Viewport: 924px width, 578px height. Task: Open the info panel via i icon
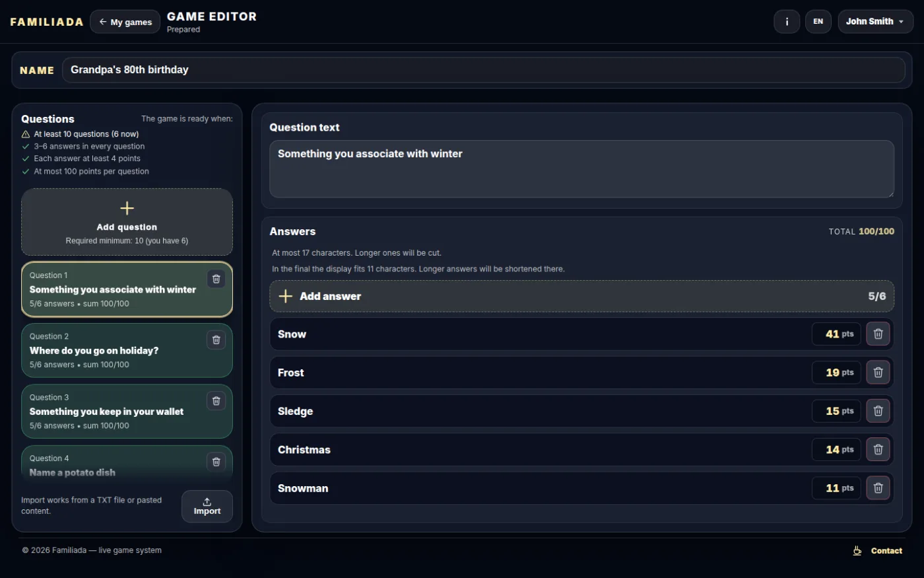pos(787,22)
